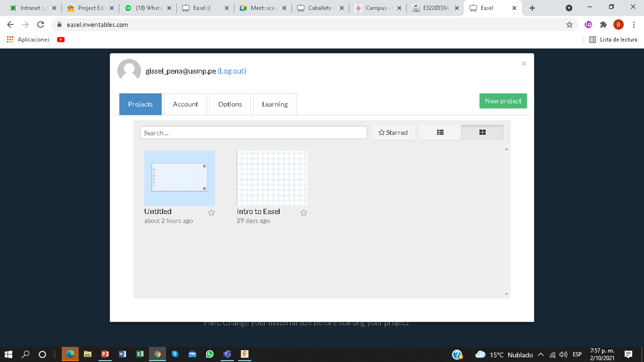Viewport: 644px width, 362px height.
Task: Open a new browser tab
Action: coord(532,8)
